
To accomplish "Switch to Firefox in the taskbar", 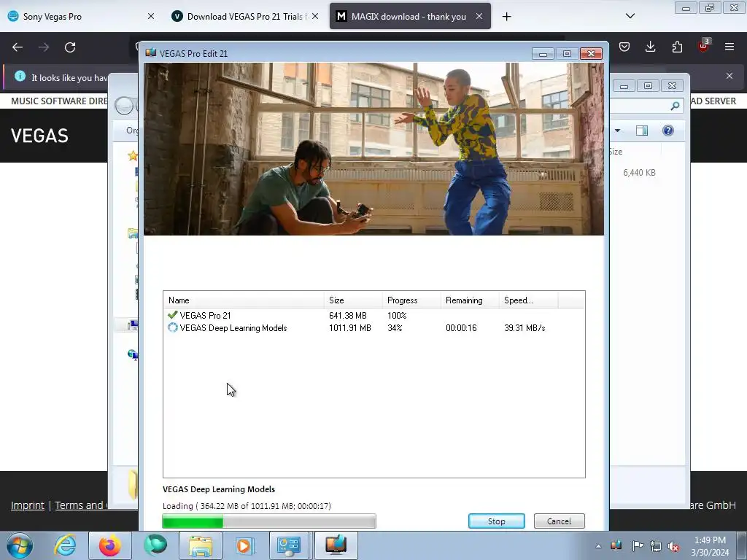I will 110,545.
